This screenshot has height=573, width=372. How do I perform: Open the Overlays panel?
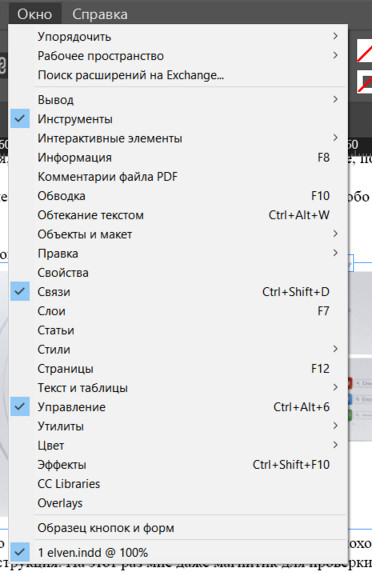(178, 503)
